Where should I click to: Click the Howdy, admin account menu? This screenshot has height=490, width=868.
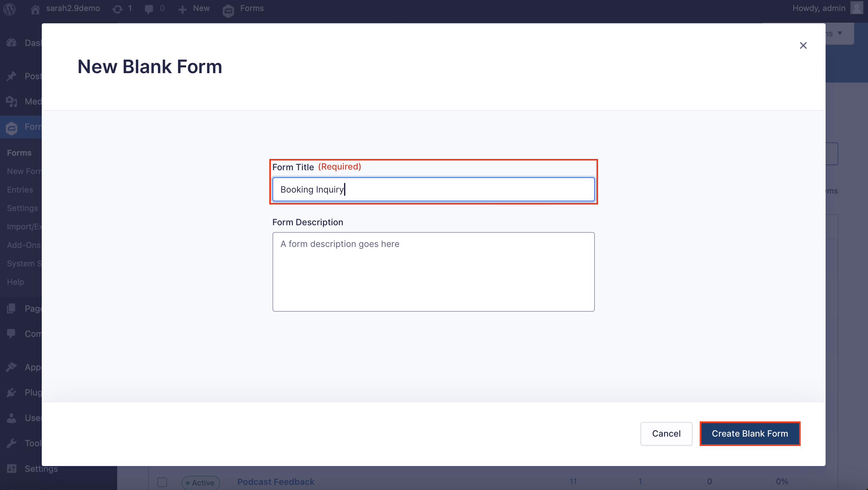(819, 8)
